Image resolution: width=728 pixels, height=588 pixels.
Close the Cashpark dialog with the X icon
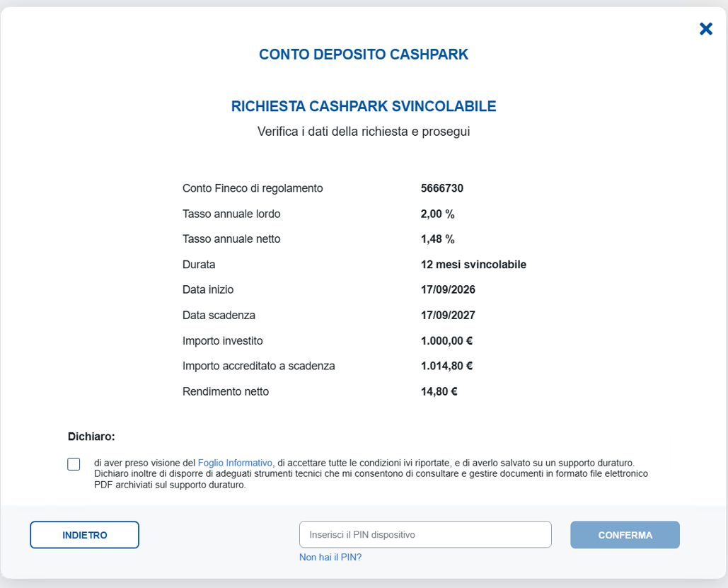(706, 29)
